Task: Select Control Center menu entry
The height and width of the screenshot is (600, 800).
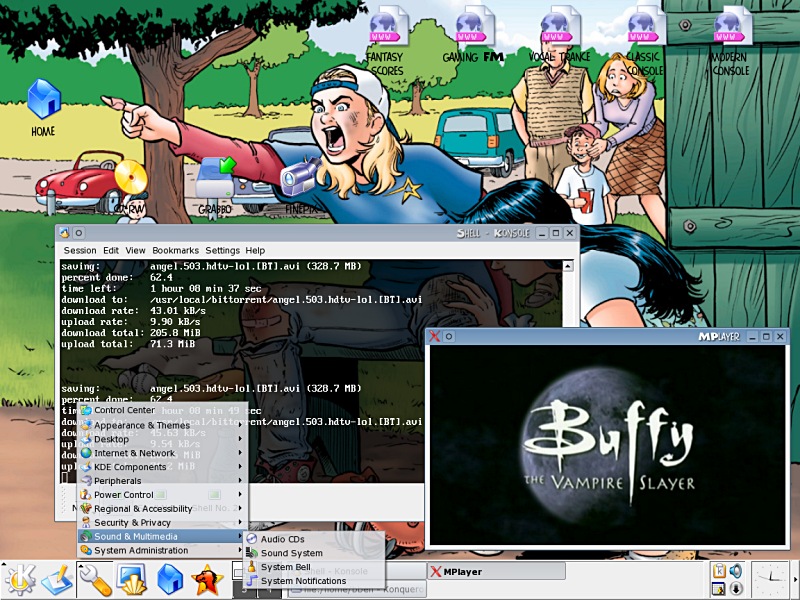Action: click(x=162, y=410)
